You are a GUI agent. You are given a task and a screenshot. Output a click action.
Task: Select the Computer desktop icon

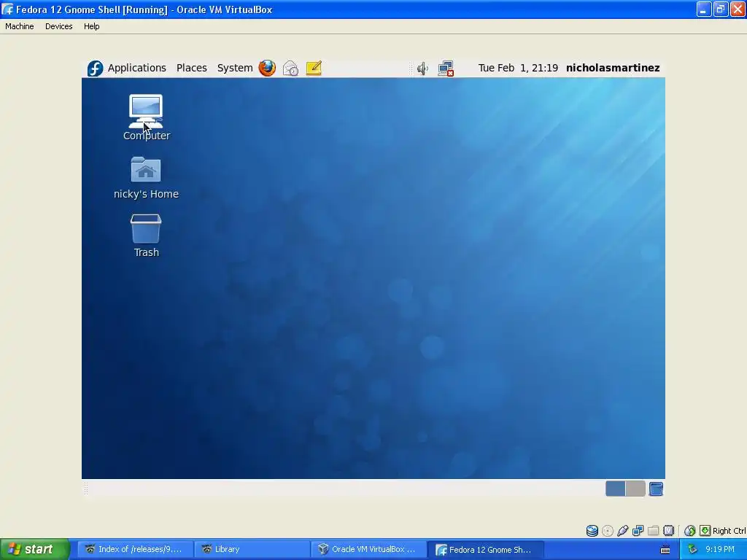tap(146, 117)
